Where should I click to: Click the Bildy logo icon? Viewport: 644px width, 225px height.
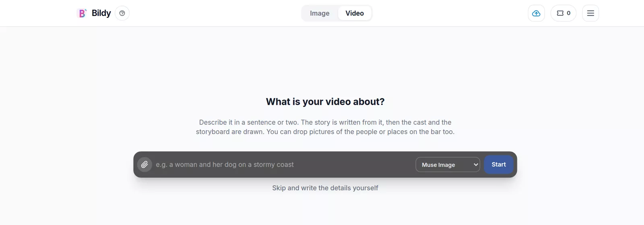click(82, 13)
